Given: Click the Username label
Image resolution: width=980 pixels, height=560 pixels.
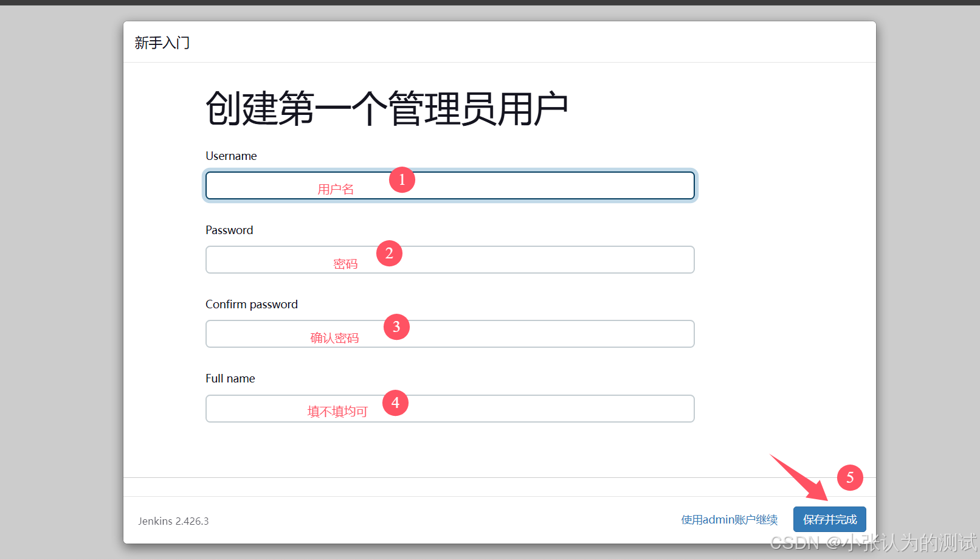Looking at the screenshot, I should pyautogui.click(x=231, y=156).
